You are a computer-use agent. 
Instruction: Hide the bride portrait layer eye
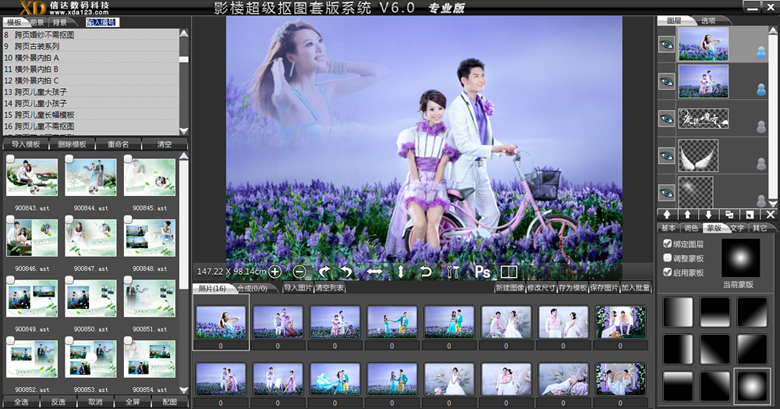coord(667,44)
